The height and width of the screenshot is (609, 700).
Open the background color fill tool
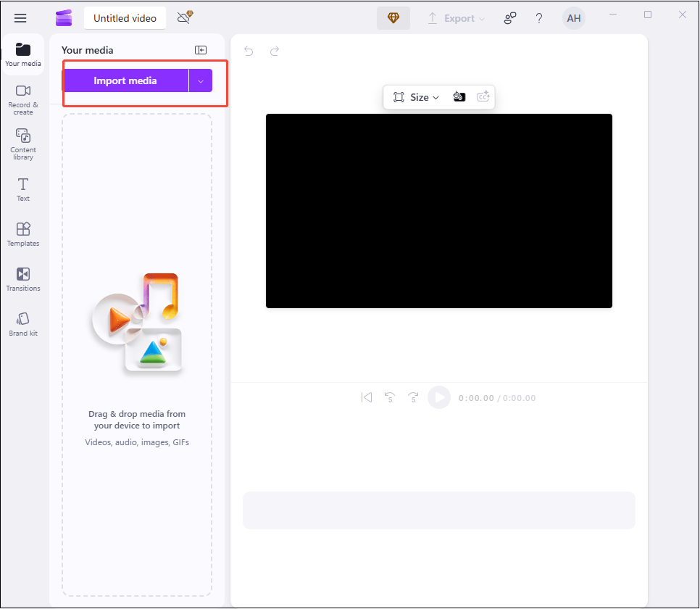(459, 96)
